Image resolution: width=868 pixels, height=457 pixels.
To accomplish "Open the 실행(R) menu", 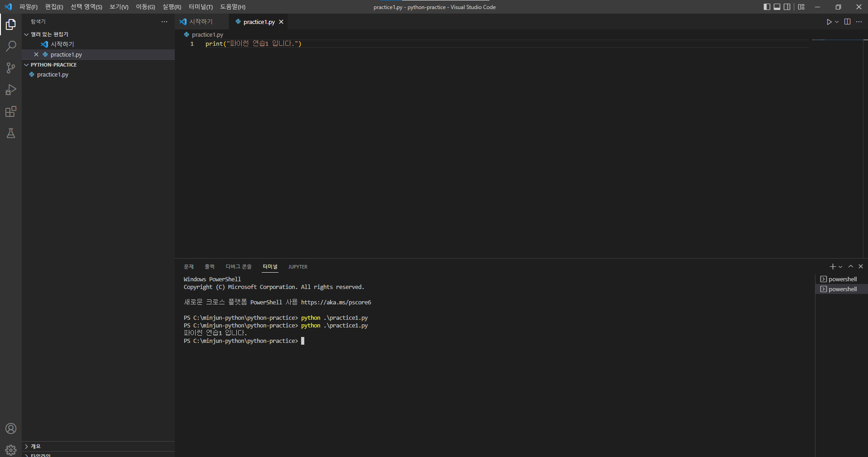I will point(172,7).
